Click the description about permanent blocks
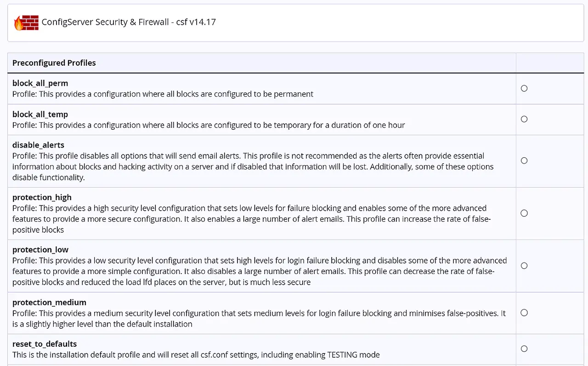 163,94
